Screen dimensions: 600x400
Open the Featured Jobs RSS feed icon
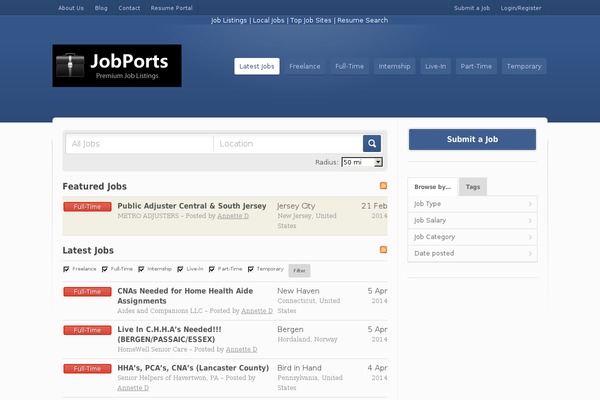pyautogui.click(x=383, y=186)
